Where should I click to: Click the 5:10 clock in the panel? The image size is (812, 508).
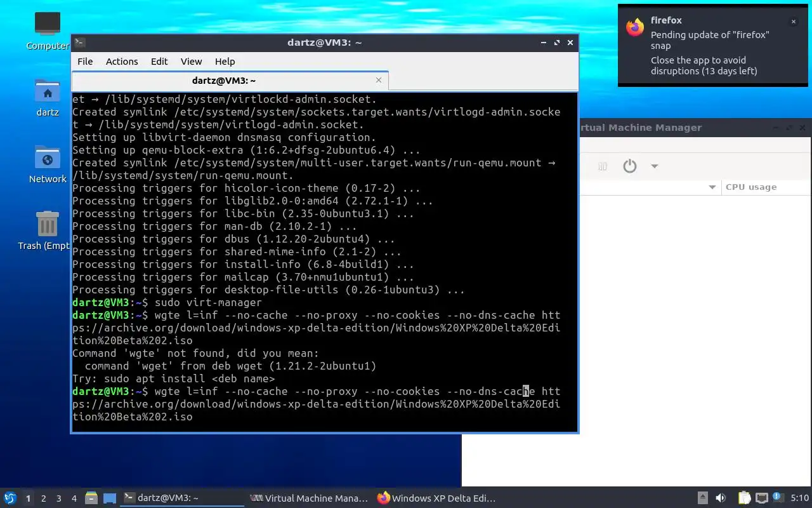(800, 498)
